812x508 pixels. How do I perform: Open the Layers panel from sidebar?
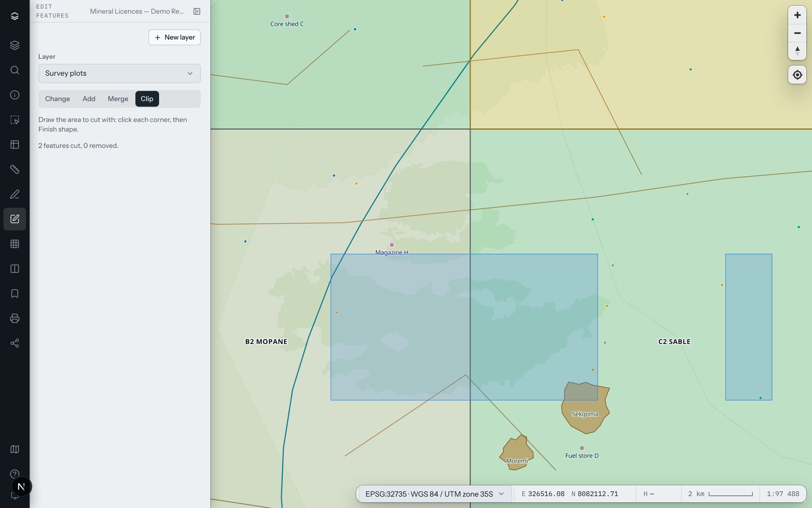(14, 45)
